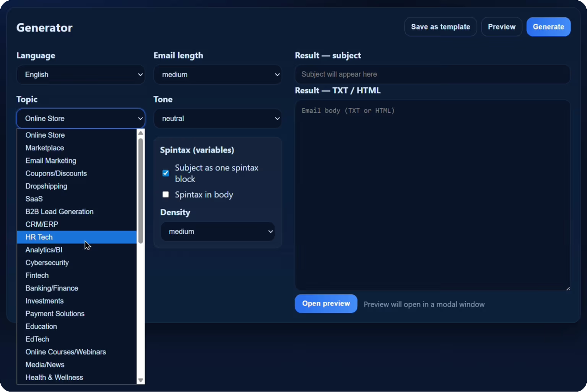Enable Spintax in body checkbox
The height and width of the screenshot is (392, 587).
[166, 194]
